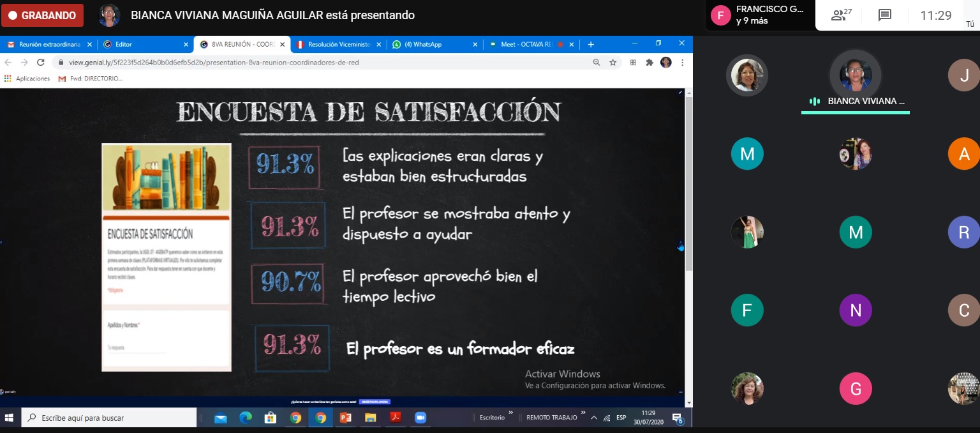980x433 pixels.
Task: Switch to the Resolución Viceministerial tab
Action: click(338, 45)
